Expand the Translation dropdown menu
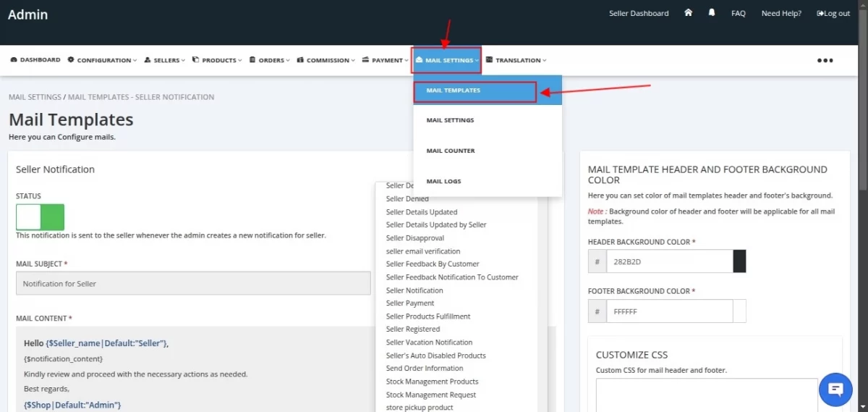Image resolution: width=868 pixels, height=412 pixels. tap(516, 60)
